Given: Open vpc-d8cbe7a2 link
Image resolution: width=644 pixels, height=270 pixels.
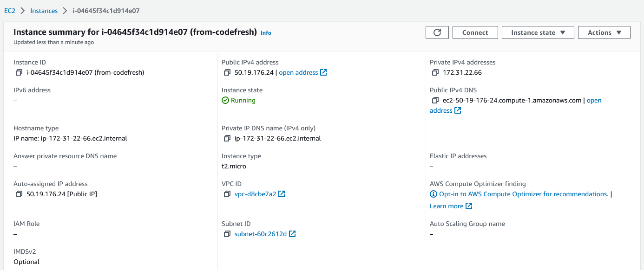Looking at the screenshot, I should point(260,194).
